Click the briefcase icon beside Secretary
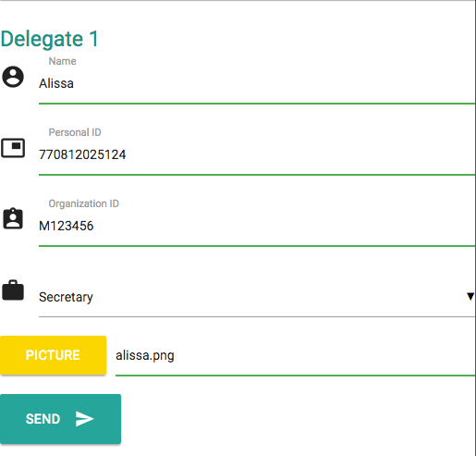Screen dimensions: 476x456 point(13,290)
